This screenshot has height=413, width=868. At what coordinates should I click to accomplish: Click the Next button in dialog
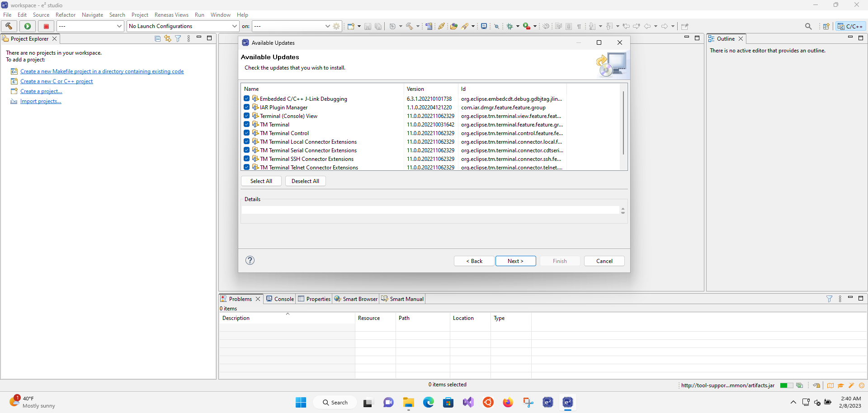[x=515, y=261]
